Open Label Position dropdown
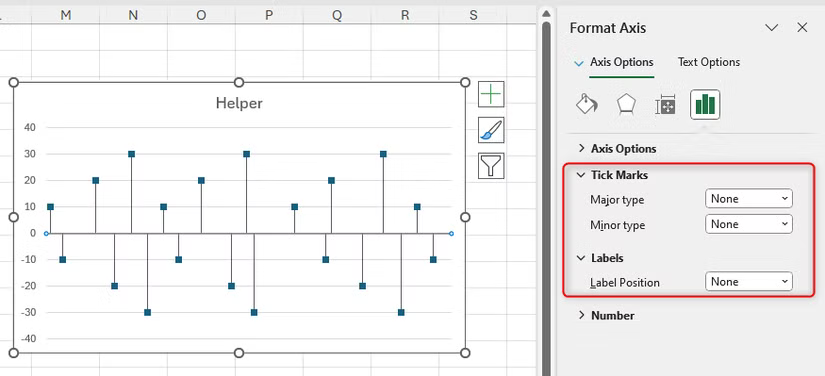825x376 pixels. coord(748,281)
